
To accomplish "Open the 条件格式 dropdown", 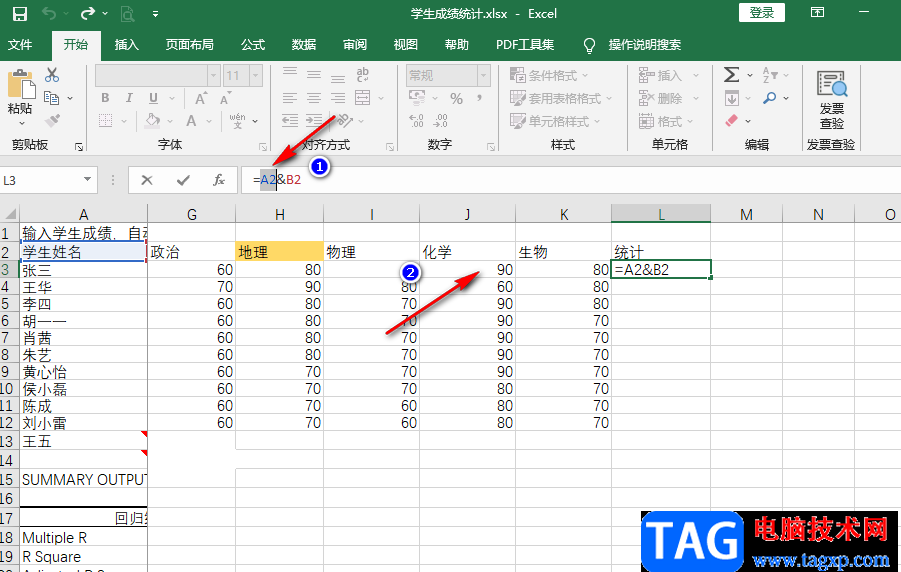I will 549,75.
